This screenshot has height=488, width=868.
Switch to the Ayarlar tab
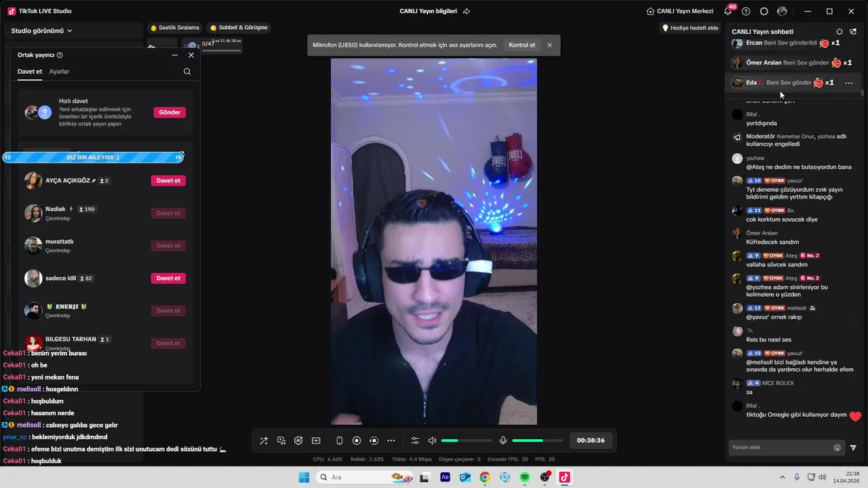coord(59,71)
